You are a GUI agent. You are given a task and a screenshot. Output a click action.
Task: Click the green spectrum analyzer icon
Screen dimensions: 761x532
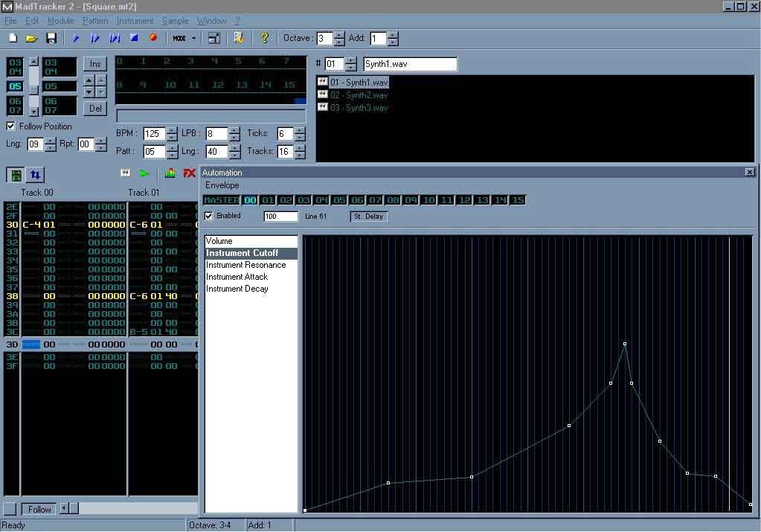(x=170, y=173)
